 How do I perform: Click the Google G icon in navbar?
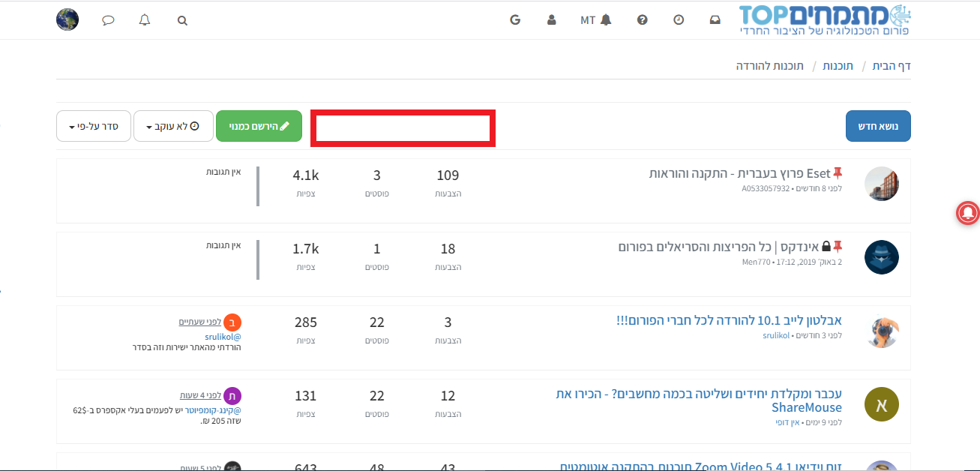click(x=515, y=20)
